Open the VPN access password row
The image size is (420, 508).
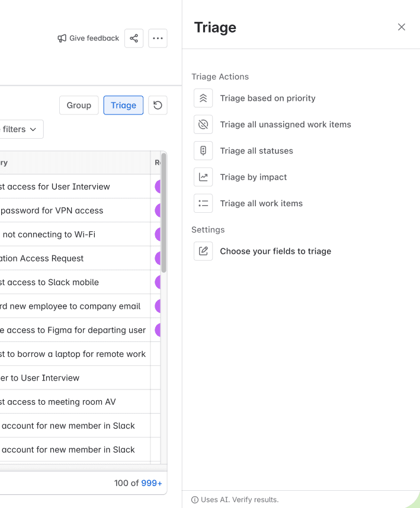pyautogui.click(x=52, y=210)
